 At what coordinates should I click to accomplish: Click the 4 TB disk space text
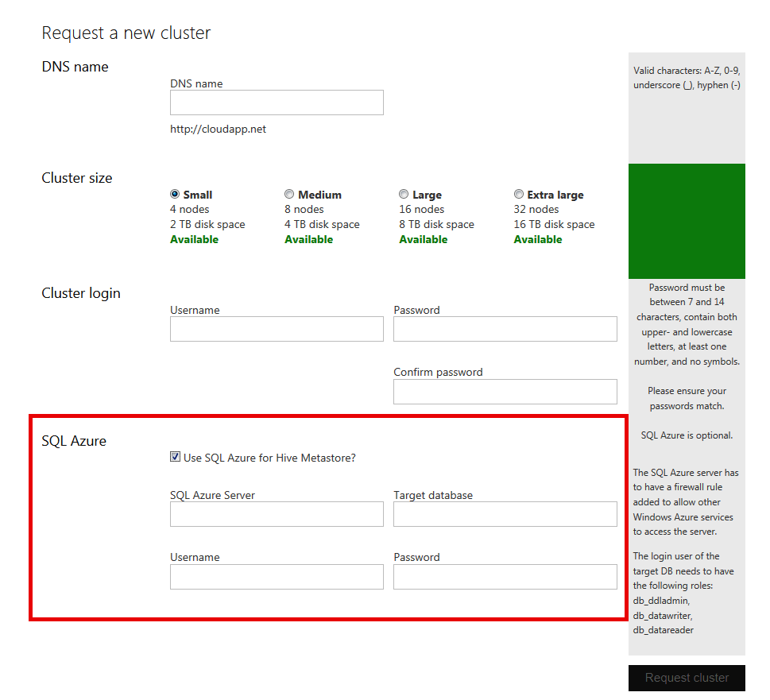(322, 224)
